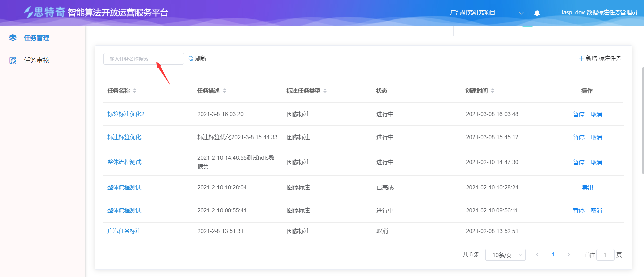
Task: Click 图像标注 type in 广汽任务标注 row
Action: click(x=298, y=231)
